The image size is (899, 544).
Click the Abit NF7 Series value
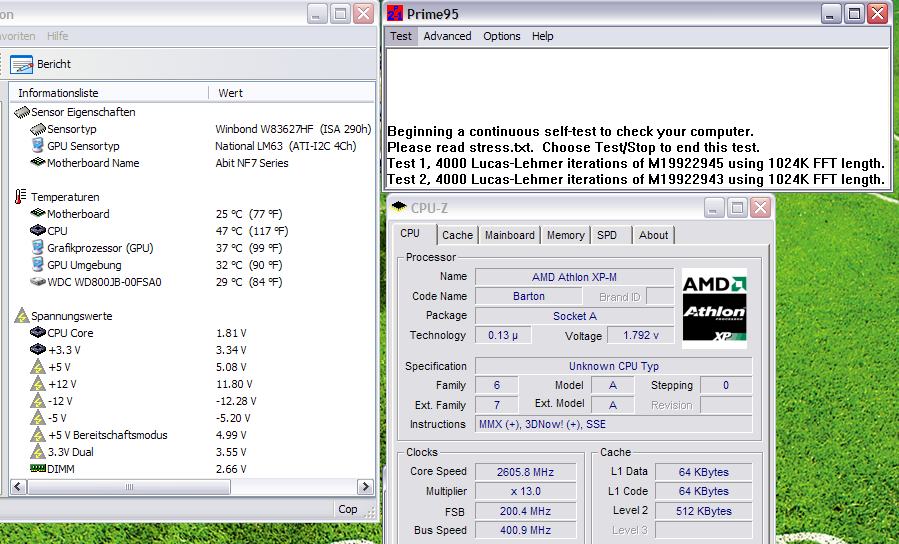pyautogui.click(x=252, y=163)
